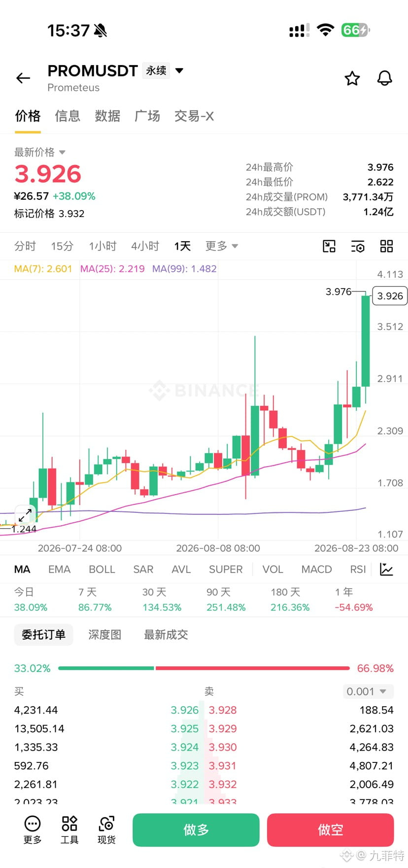Screen dimensions: 408x868
Task: Expand 更多 timeframe options
Action: (221, 246)
